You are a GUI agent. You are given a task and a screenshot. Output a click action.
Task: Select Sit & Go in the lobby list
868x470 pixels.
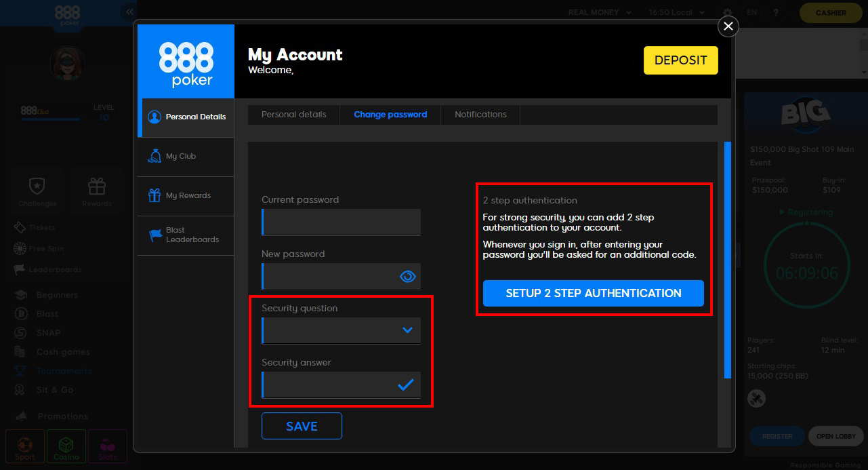45,390
